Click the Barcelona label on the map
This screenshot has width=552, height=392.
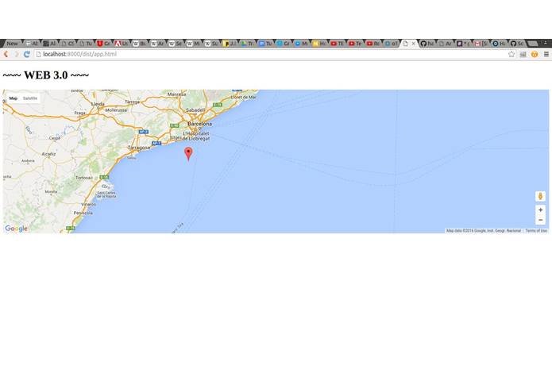coord(199,124)
